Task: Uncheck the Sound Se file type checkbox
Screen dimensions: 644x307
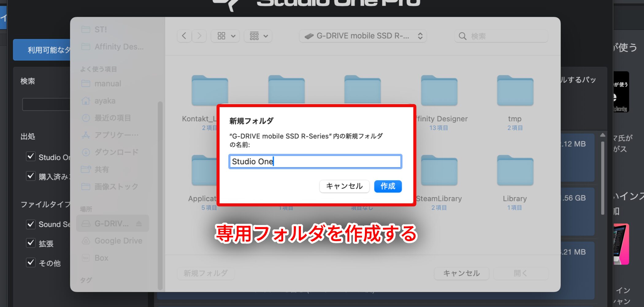Action: (31, 224)
